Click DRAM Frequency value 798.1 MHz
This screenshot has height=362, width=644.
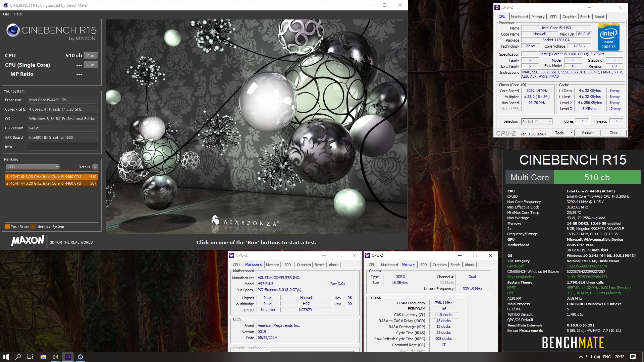443,303
